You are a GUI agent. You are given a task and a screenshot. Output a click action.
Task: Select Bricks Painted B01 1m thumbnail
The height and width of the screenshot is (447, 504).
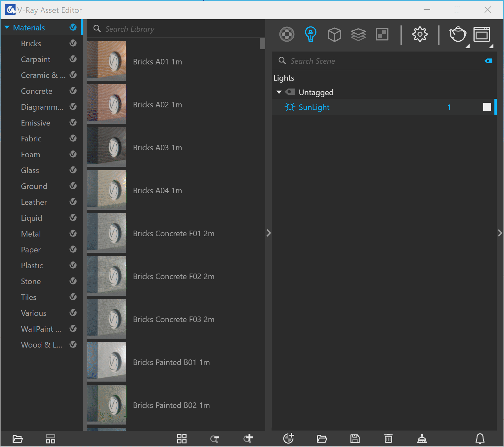click(x=106, y=362)
